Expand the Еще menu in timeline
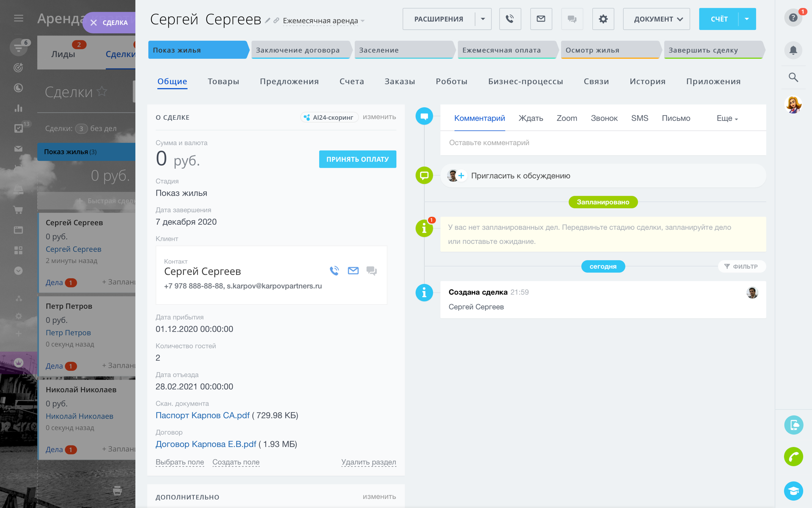The image size is (812, 508). tap(727, 119)
